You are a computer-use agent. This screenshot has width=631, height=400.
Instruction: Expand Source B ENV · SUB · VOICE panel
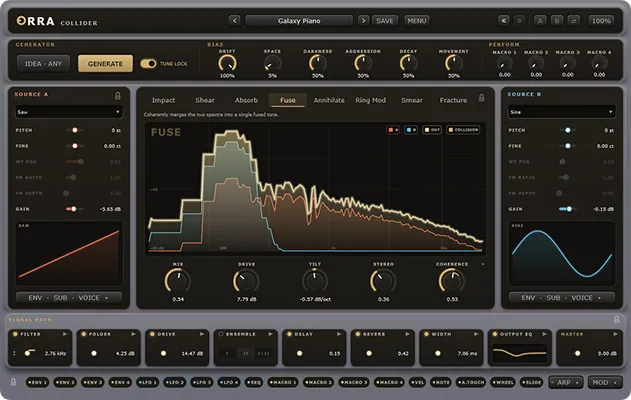pos(562,298)
